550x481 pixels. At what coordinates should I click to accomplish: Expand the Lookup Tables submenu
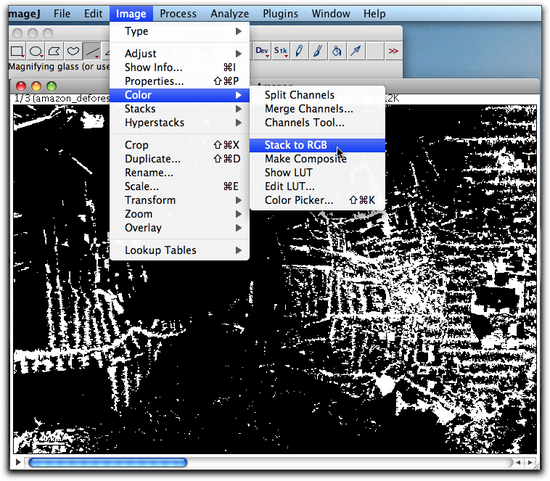click(180, 250)
